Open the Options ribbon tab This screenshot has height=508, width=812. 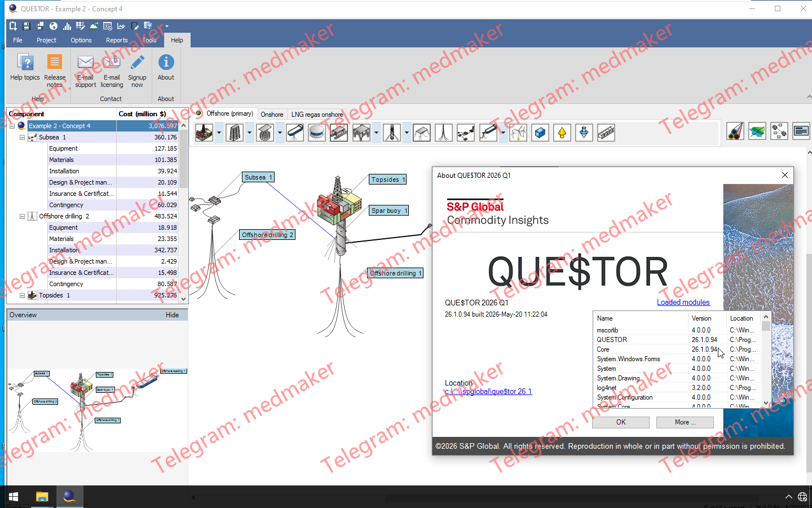[81, 40]
